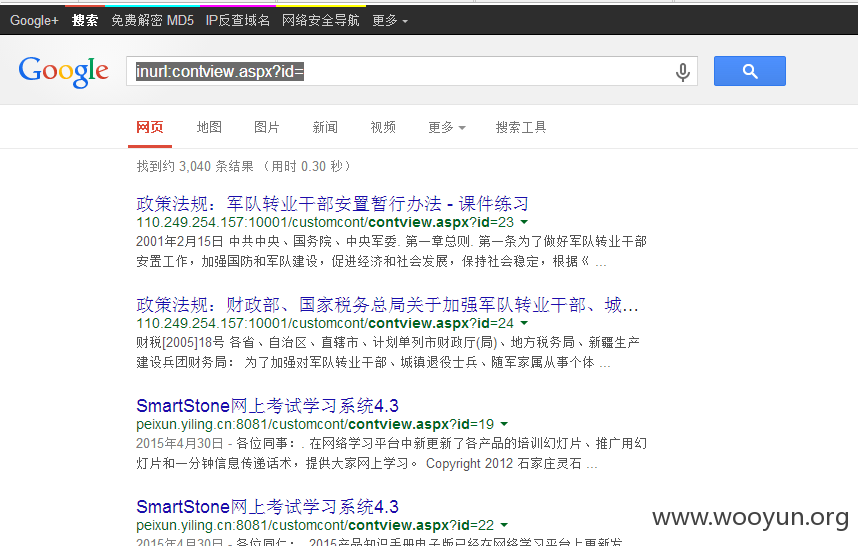
Task: Open 免费解密 MD5 bookmark link
Action: pos(152,21)
